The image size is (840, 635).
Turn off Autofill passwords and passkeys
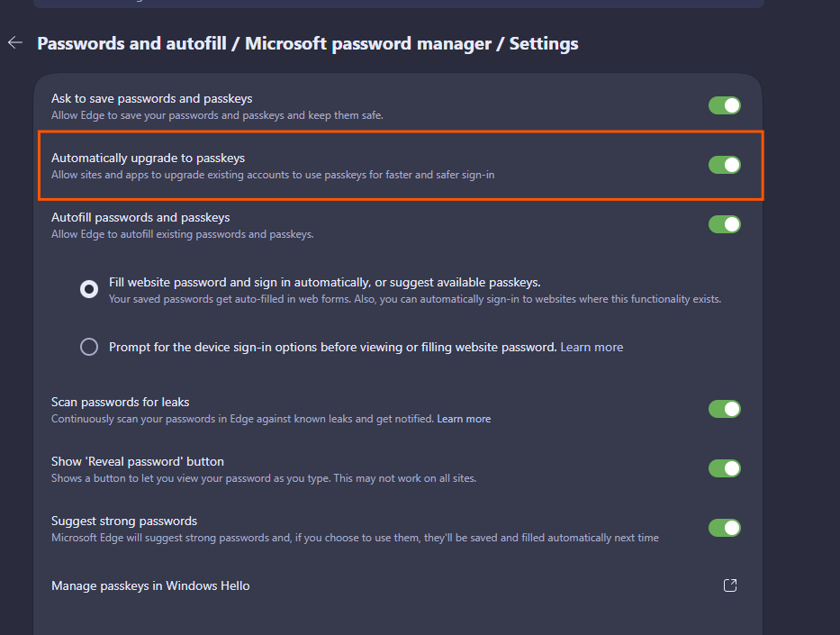click(x=724, y=224)
